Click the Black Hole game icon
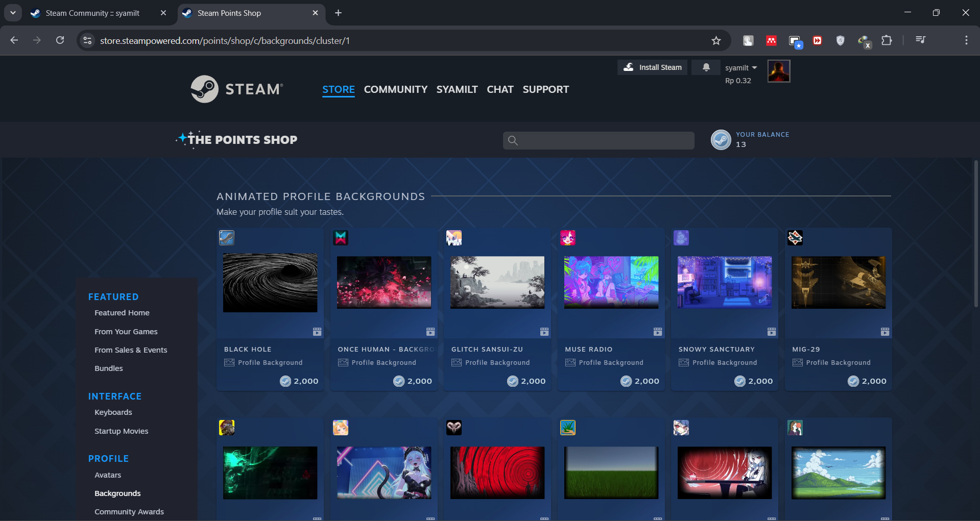The height and width of the screenshot is (521, 980). (227, 237)
